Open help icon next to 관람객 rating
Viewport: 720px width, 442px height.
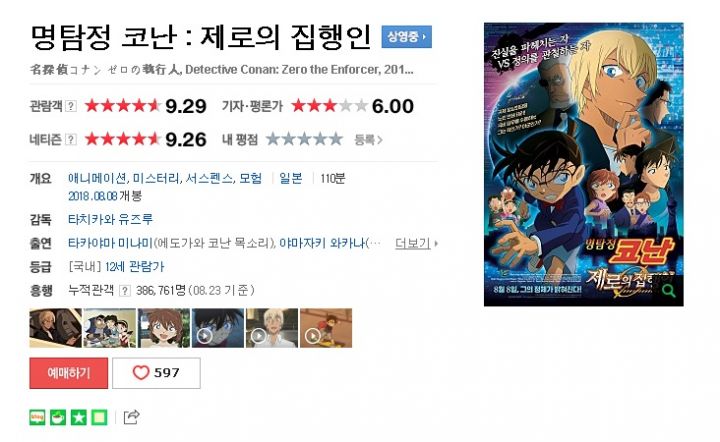(x=71, y=106)
